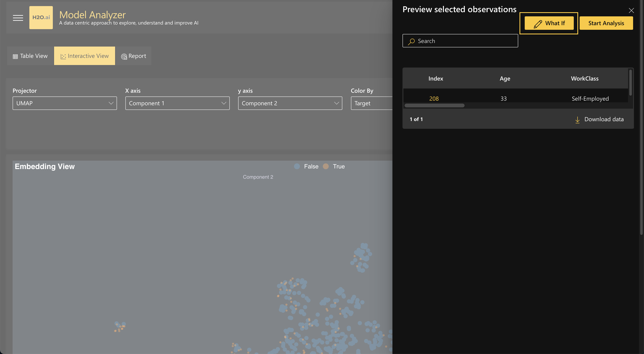This screenshot has width=644, height=354.
Task: Open the X axis Component 1 dropdown
Action: 177,103
